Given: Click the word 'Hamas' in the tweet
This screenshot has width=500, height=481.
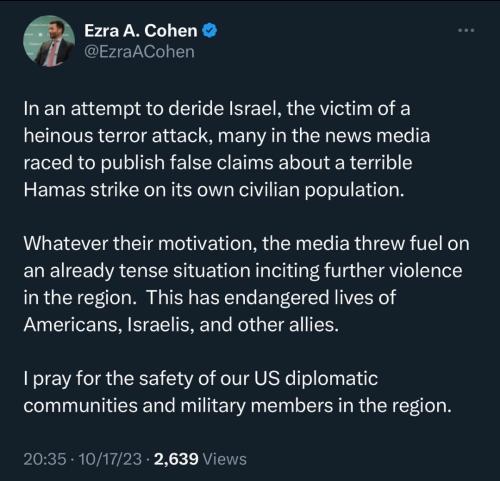Looking at the screenshot, I should pyautogui.click(x=54, y=190).
